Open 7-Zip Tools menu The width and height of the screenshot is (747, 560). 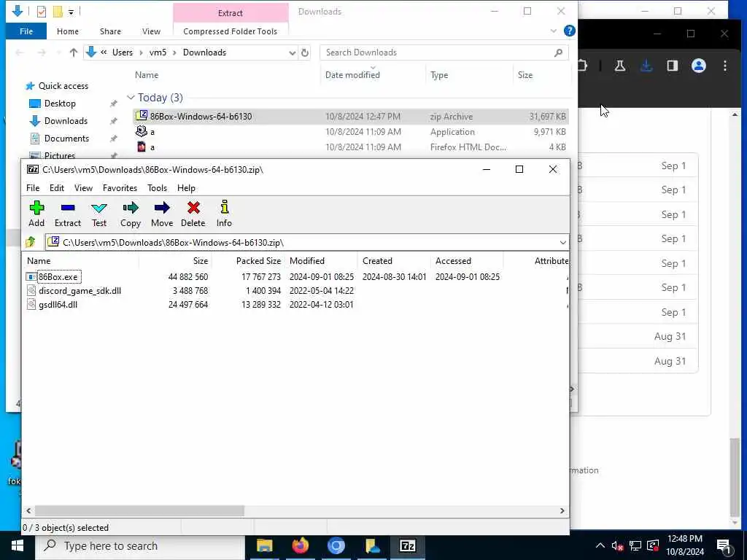pyautogui.click(x=158, y=188)
